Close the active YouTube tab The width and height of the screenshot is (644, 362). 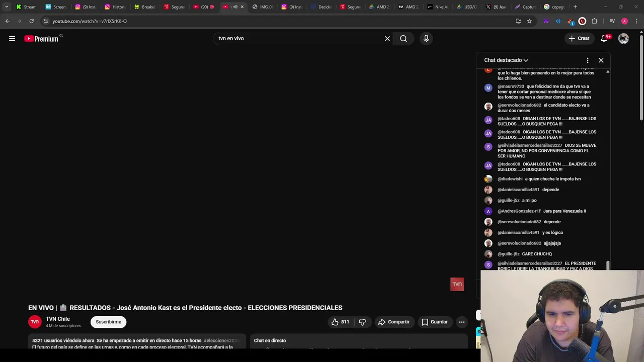(x=242, y=7)
